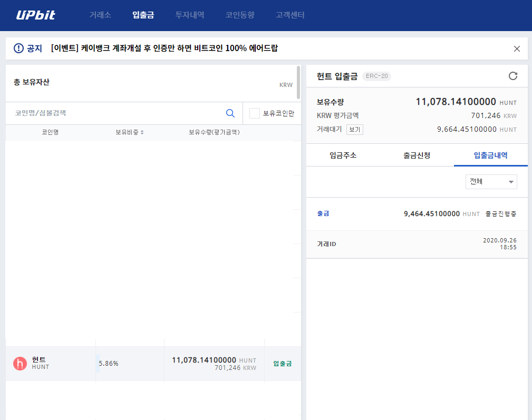Open the 케이뱅크 event notice link
Image resolution: width=532 pixels, height=420 pixels.
pyautogui.click(x=164, y=48)
